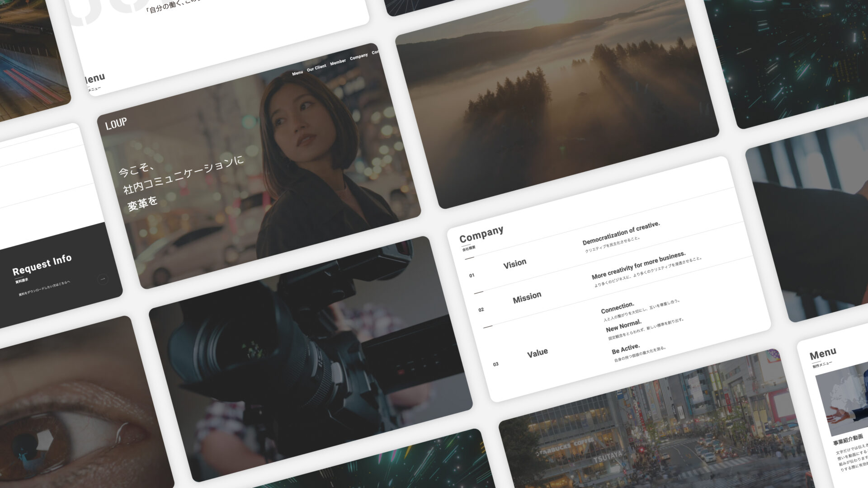The image size is (868, 488).
Task: Open Our Client in the hero navigation
Action: [316, 68]
